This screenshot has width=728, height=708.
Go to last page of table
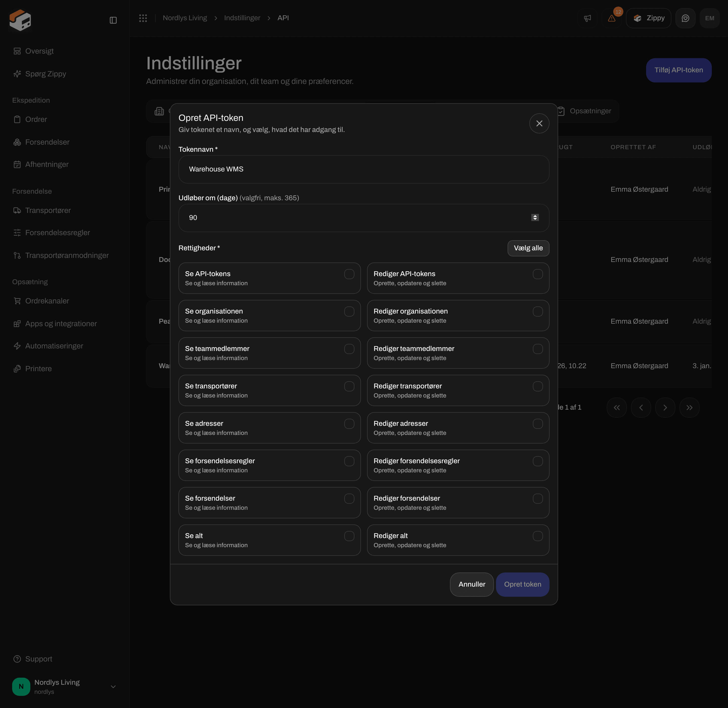pos(689,408)
